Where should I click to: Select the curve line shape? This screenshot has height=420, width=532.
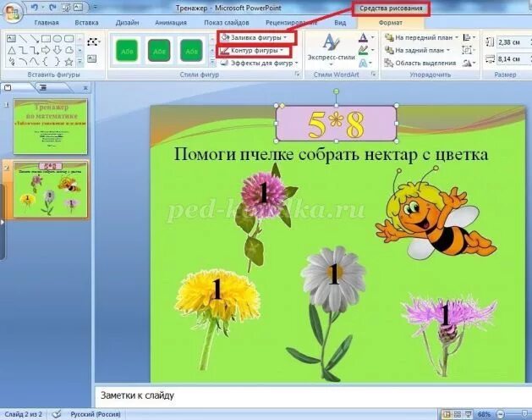click(x=35, y=62)
